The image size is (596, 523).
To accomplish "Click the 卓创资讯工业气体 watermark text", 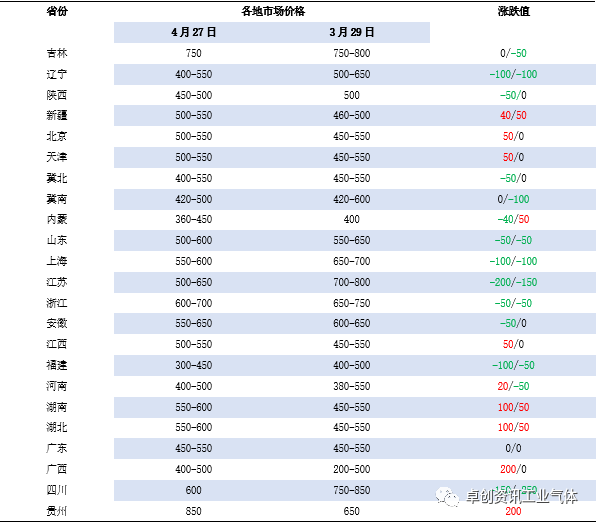I will 522,496.
